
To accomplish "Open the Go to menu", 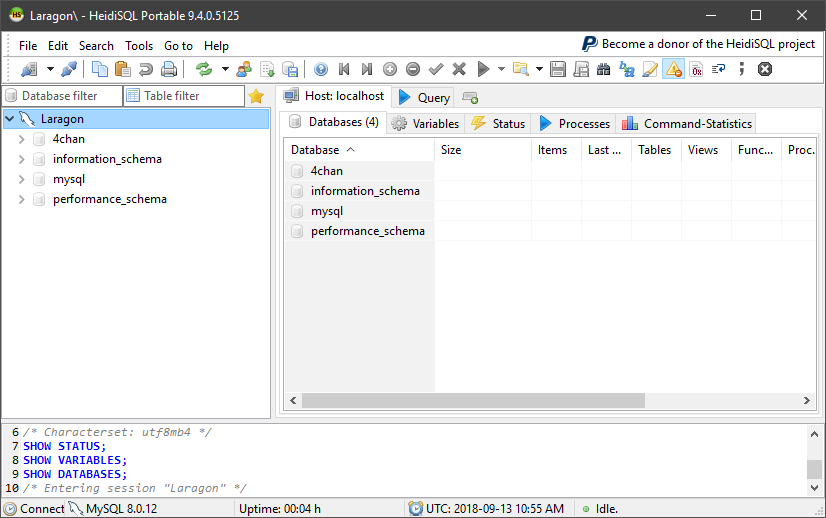I will pos(179,46).
